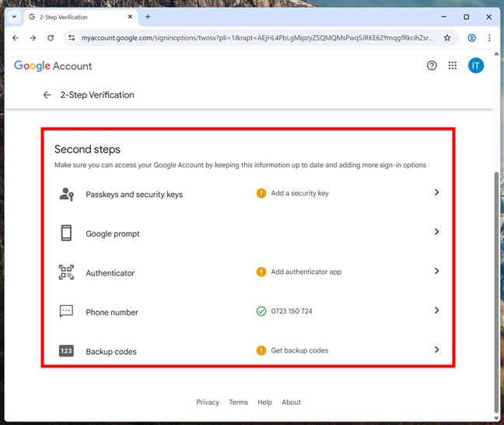Minimize the Chrome window
The height and width of the screenshot is (425, 504).
click(443, 16)
